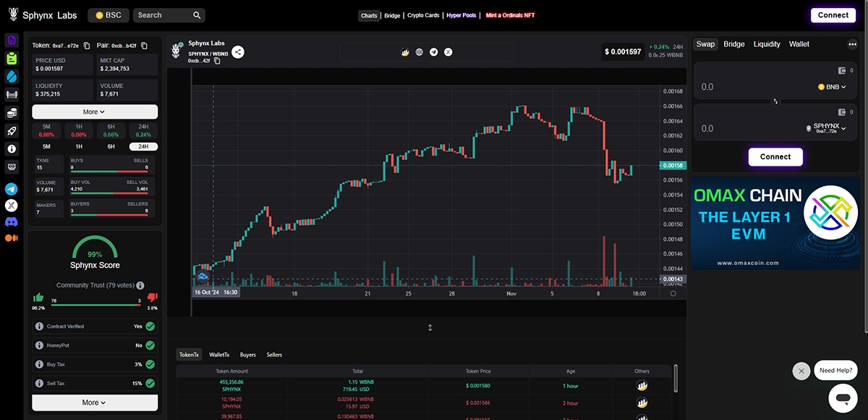868x420 pixels.
Task: Click the search magnifier icon
Action: 197,15
